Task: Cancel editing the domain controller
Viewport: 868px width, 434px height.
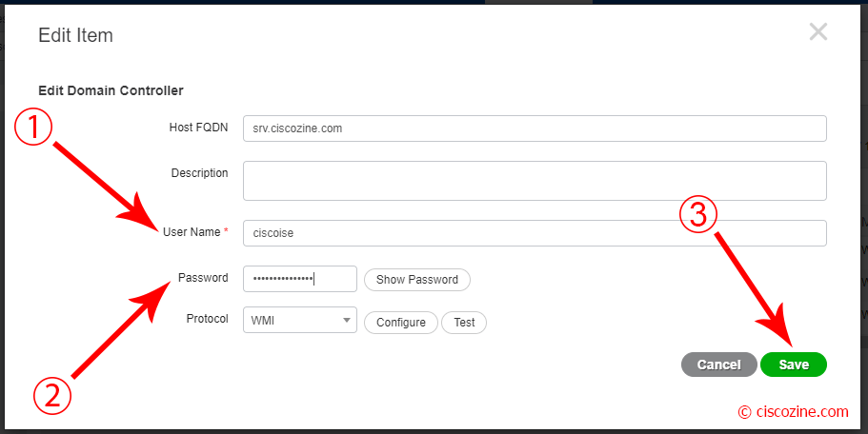Action: tap(718, 365)
